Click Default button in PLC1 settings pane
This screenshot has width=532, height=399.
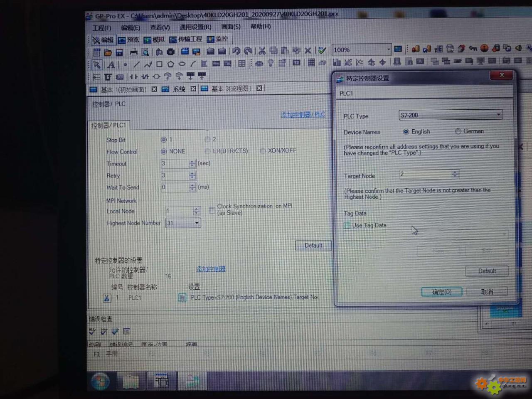pyautogui.click(x=313, y=246)
